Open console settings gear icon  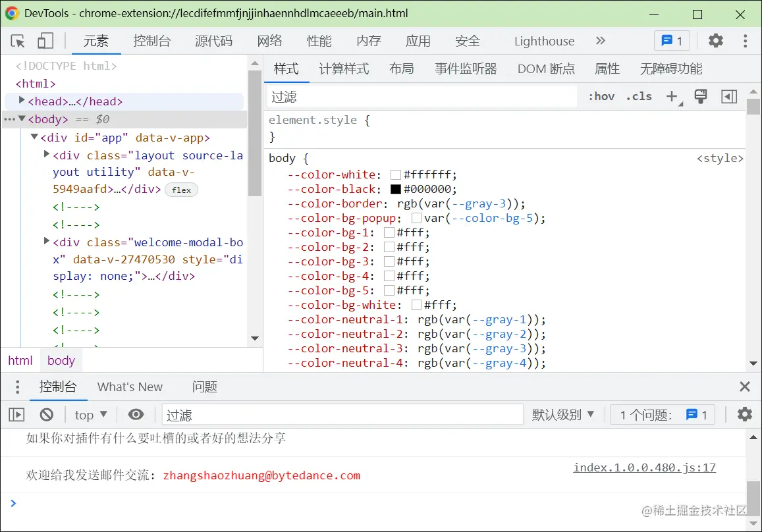point(744,414)
